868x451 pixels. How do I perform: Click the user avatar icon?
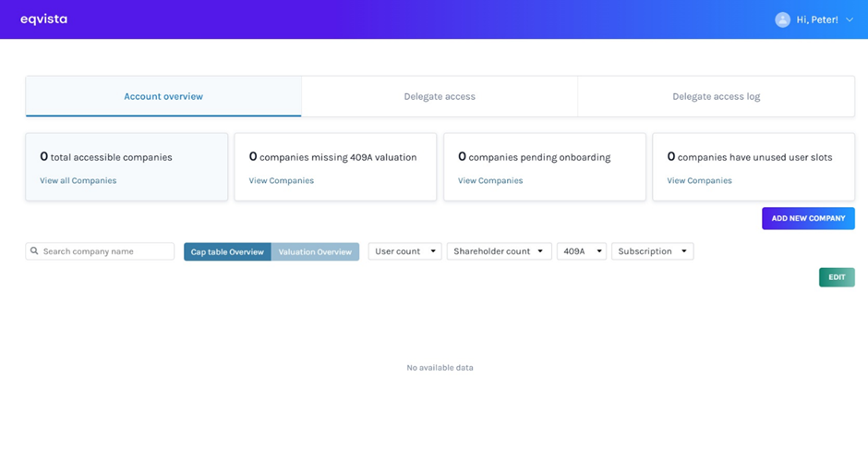(x=782, y=19)
